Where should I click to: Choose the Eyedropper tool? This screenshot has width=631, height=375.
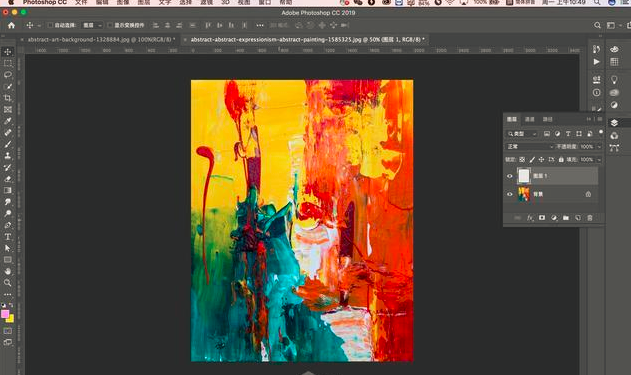8,121
